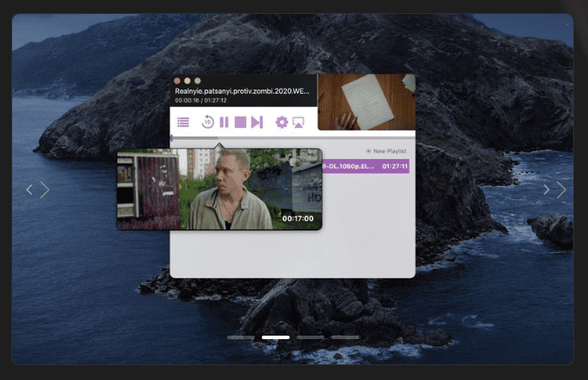Minimize the player with yellow button
The width and height of the screenshot is (588, 380).
coord(187,81)
